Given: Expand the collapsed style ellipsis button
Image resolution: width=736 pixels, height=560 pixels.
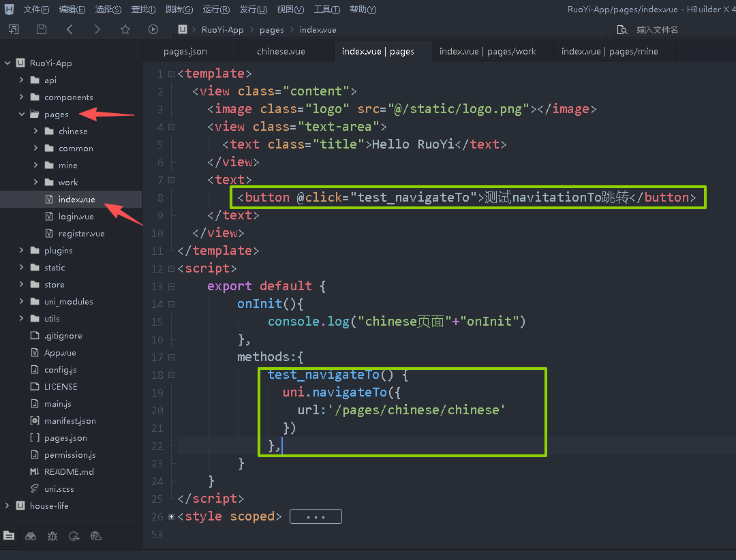Looking at the screenshot, I should 316,517.
